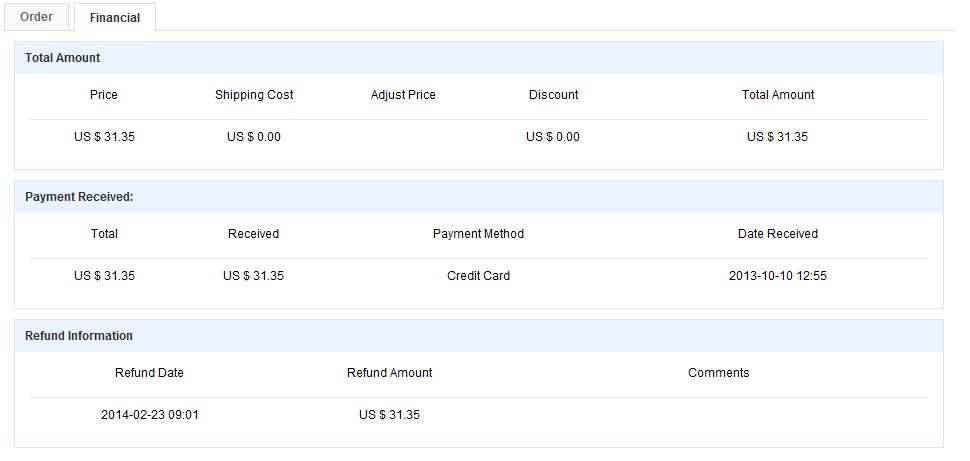Image resolution: width=970 pixels, height=461 pixels.
Task: Click the Comments column header
Action: 718,373
